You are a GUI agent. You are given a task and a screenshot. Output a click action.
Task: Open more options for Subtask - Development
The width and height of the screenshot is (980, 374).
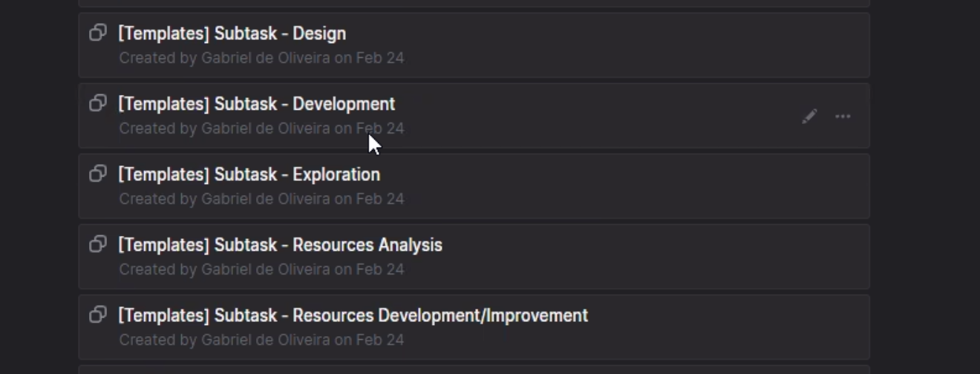[843, 117]
